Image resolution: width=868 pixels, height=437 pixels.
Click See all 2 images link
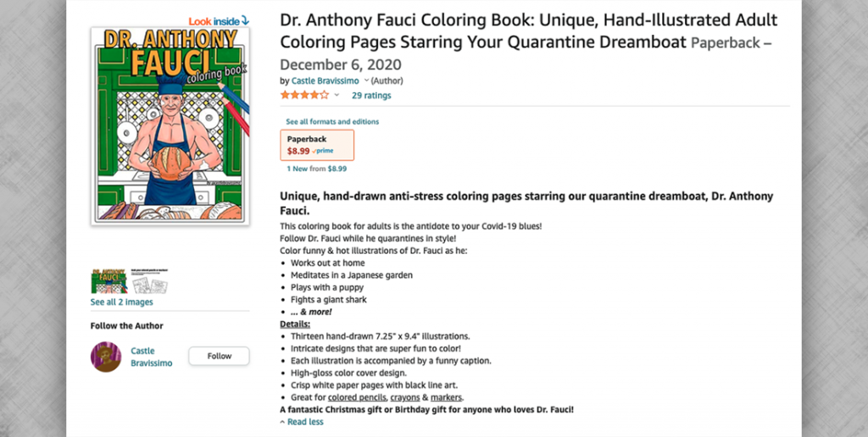[122, 301]
